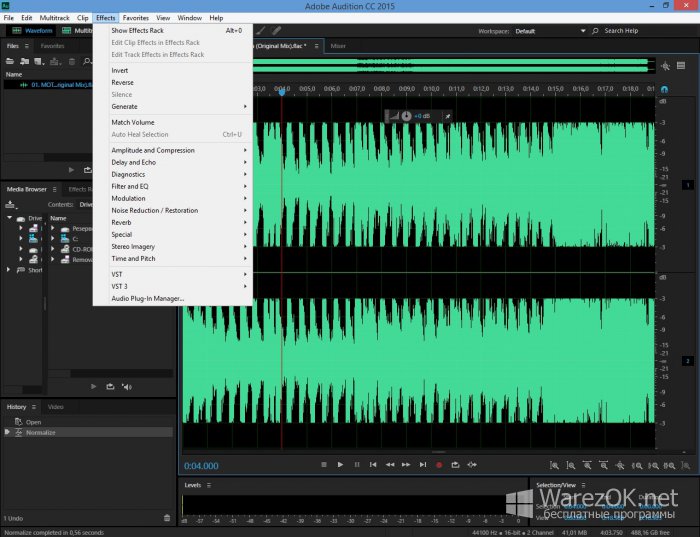700x537 pixels.
Task: Click Zoom Out Full icon
Action: (x=620, y=466)
